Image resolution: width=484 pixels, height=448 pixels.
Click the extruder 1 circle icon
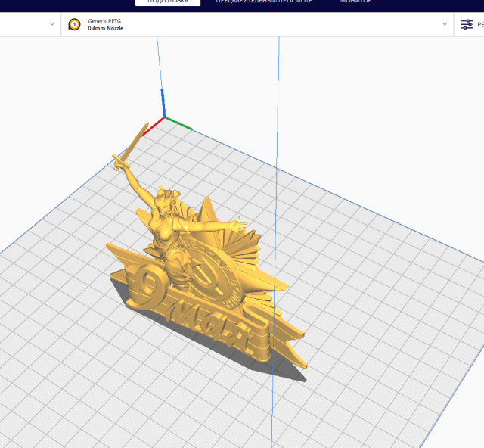(x=74, y=24)
